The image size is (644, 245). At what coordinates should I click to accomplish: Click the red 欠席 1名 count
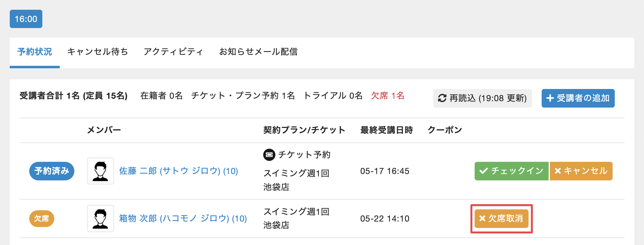click(387, 96)
